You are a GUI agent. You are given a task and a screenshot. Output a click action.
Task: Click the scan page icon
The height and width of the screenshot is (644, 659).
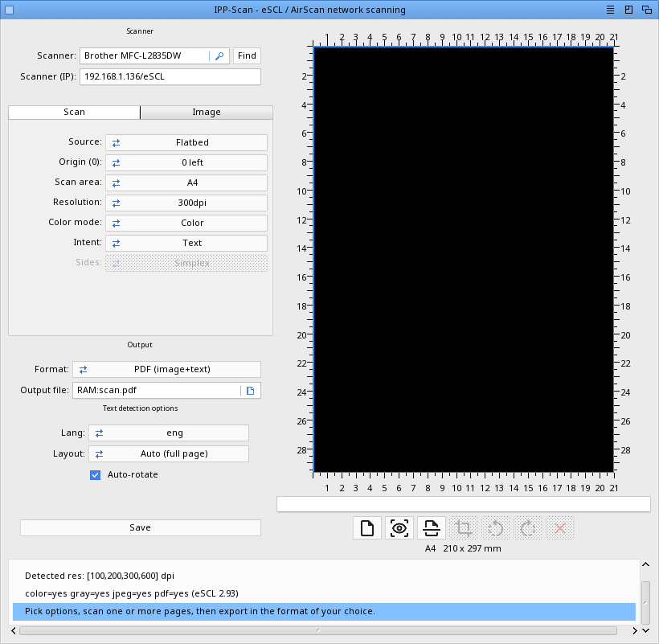(432, 528)
